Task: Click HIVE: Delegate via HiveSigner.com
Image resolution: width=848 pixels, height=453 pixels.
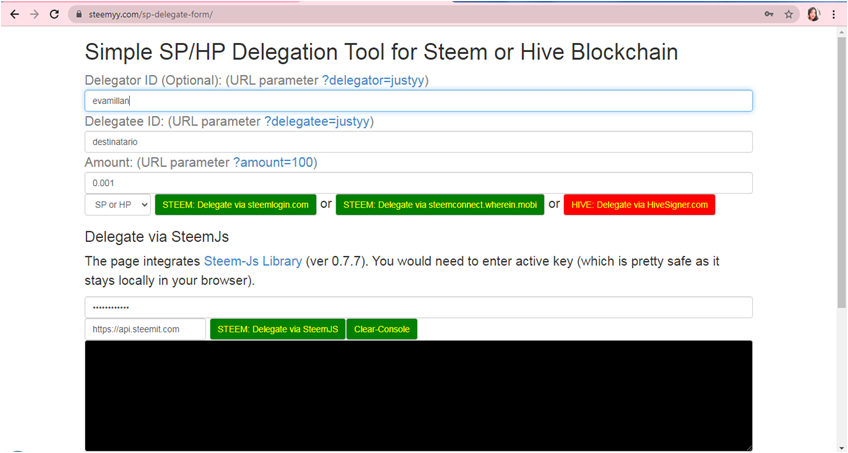Action: (x=639, y=205)
